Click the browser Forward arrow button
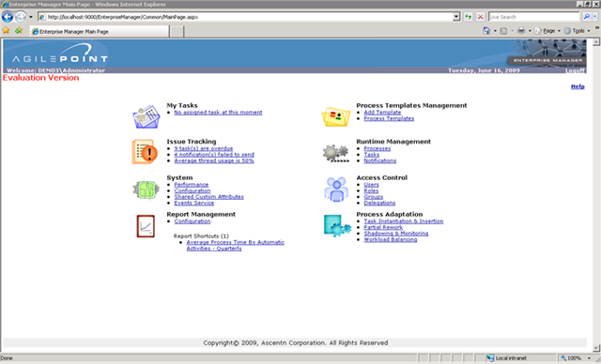 click(21, 17)
